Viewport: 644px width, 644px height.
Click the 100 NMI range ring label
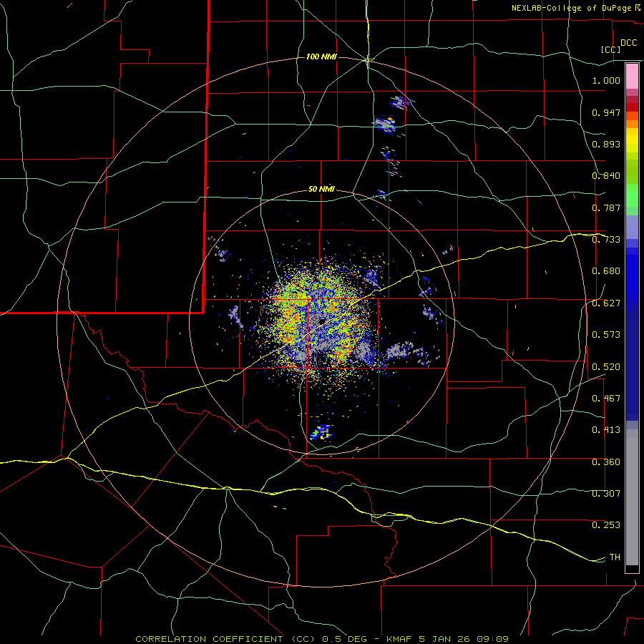(x=321, y=57)
